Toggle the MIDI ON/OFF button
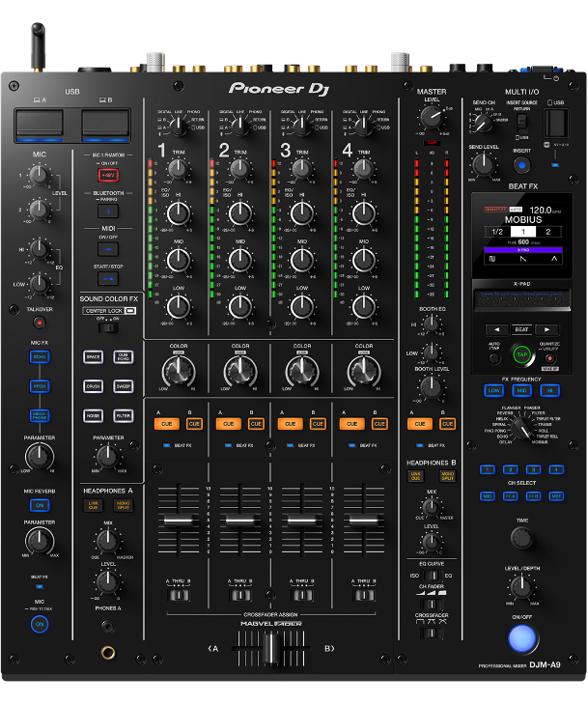 point(108,248)
